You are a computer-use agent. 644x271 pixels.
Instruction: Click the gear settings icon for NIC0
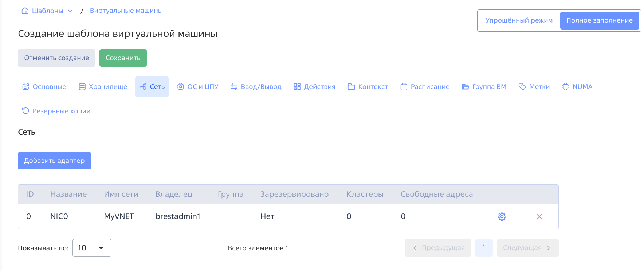(x=502, y=217)
